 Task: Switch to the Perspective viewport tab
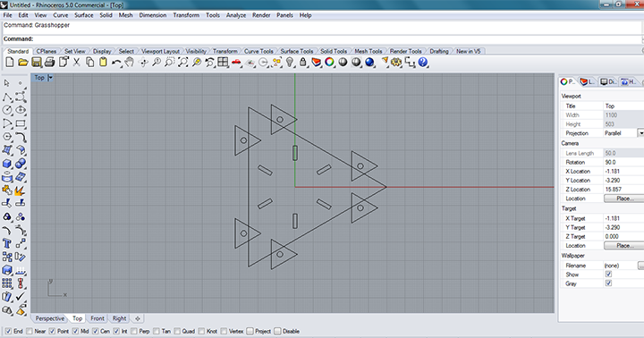pos(50,318)
